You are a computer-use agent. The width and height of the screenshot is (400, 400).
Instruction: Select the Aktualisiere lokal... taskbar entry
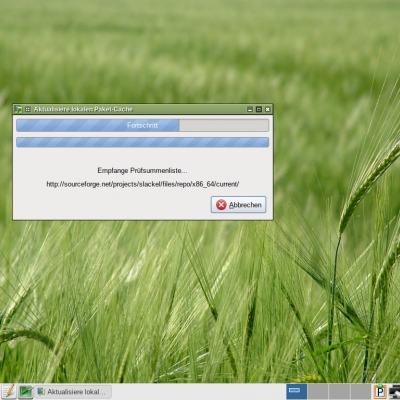pyautogui.click(x=73, y=392)
